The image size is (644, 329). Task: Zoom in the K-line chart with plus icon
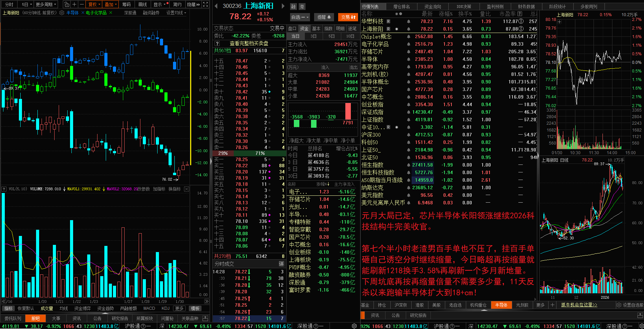[74, 4]
